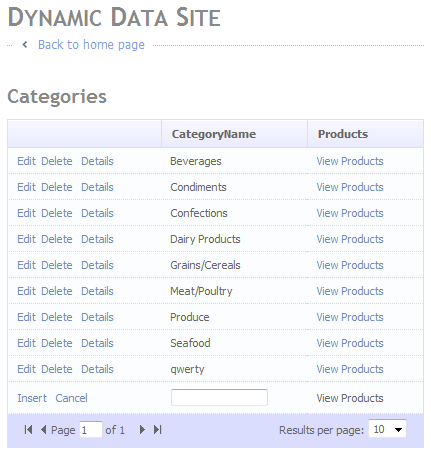
Task: Click the next page arrow icon
Action: tap(142, 430)
